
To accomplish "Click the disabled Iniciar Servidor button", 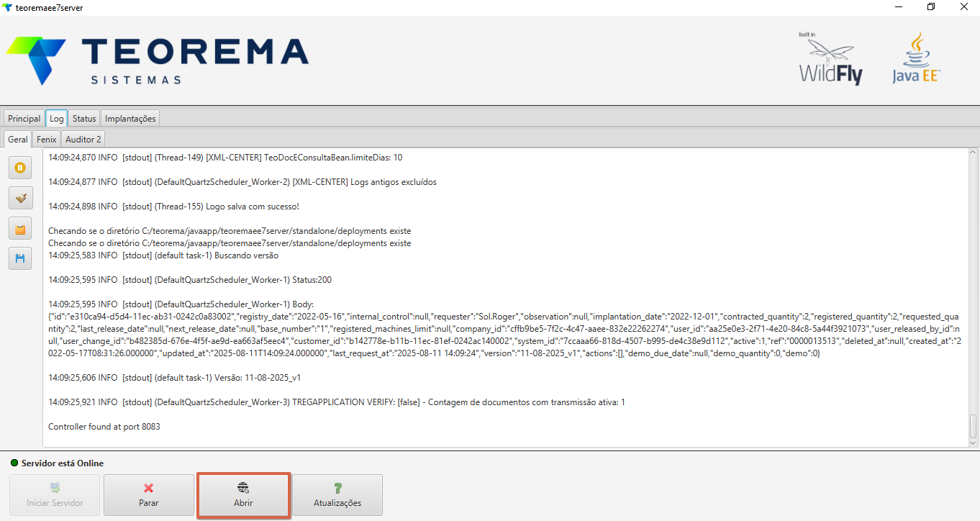I will click(55, 495).
